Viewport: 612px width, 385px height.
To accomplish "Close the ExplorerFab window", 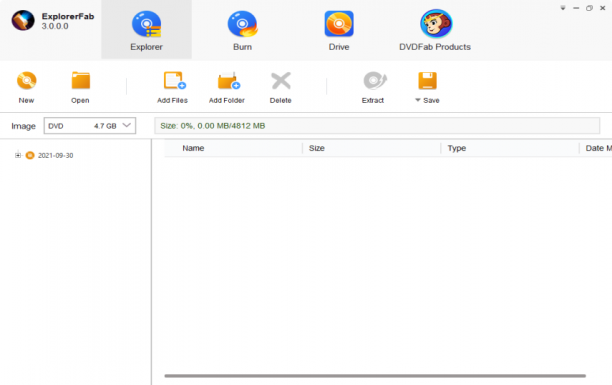I will point(603,8).
